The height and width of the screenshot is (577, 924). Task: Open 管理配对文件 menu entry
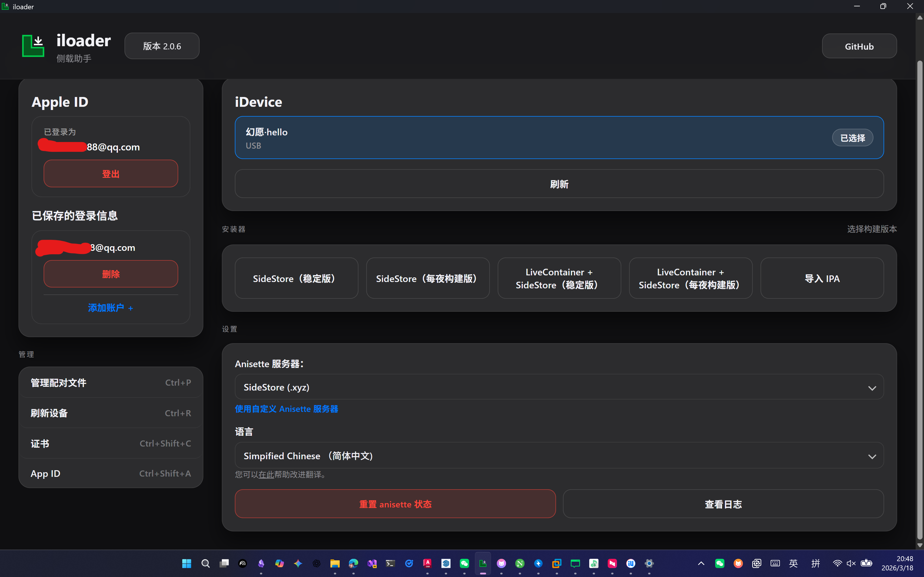coord(111,382)
